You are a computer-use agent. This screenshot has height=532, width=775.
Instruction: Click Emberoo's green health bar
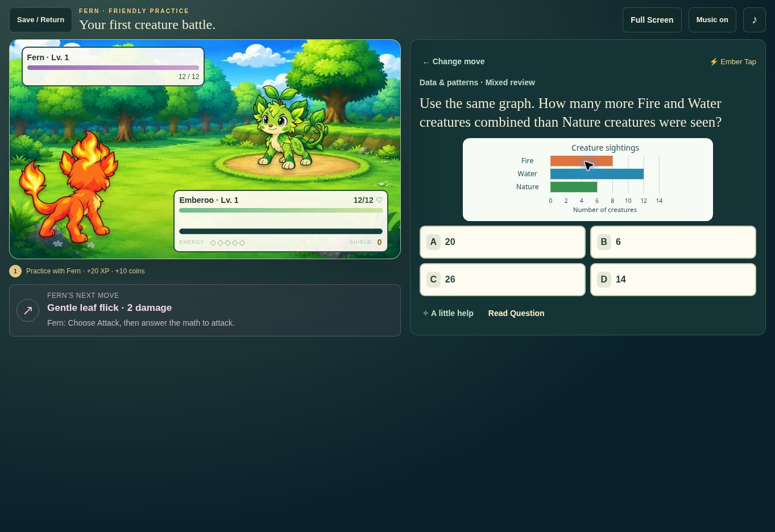[x=281, y=210]
